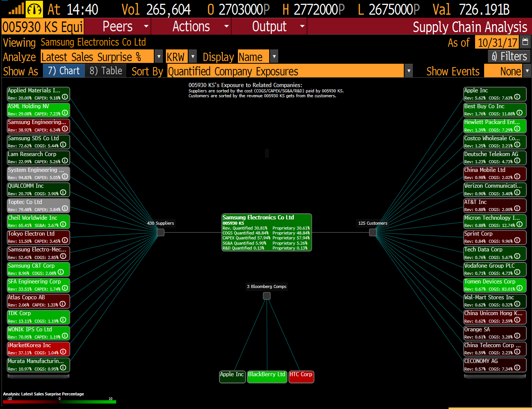Click iMarketKorea Inc info icon
The image size is (532, 409).
click(63, 352)
